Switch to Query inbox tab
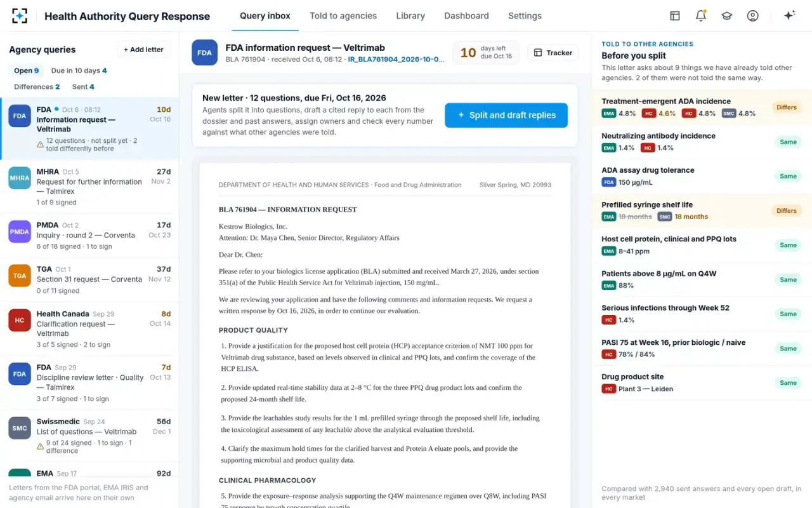Screen dimensions: 812x508 click(x=265, y=16)
